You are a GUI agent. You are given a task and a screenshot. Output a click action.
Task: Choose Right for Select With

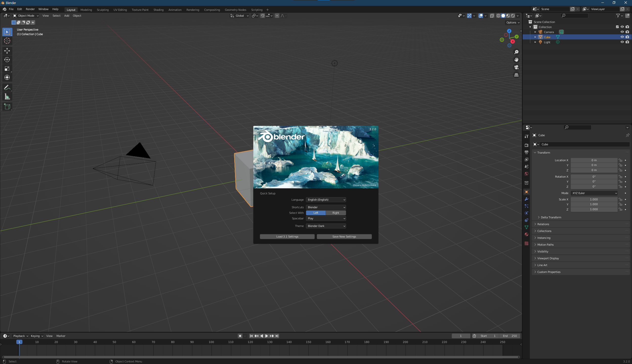click(336, 213)
